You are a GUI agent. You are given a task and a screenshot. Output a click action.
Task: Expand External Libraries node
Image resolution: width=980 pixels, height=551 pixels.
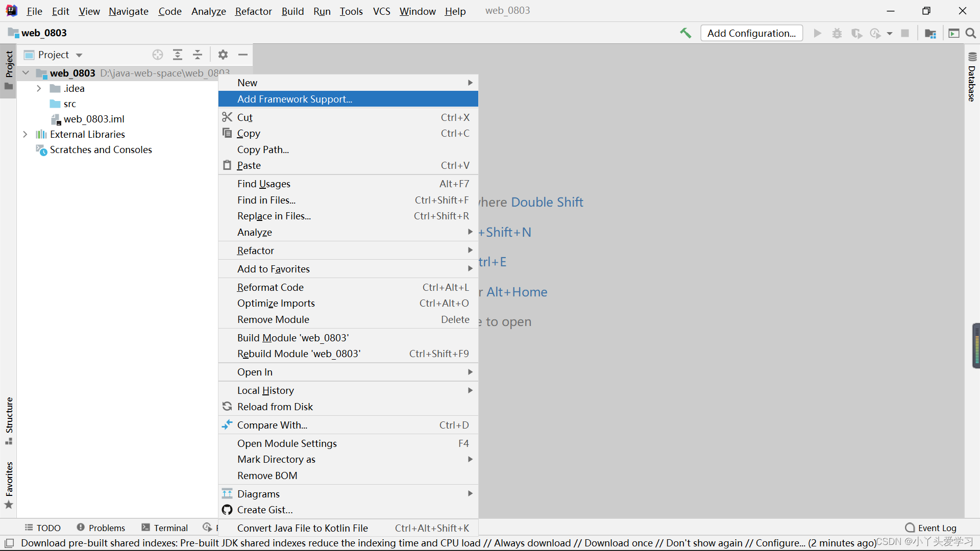[x=26, y=134]
